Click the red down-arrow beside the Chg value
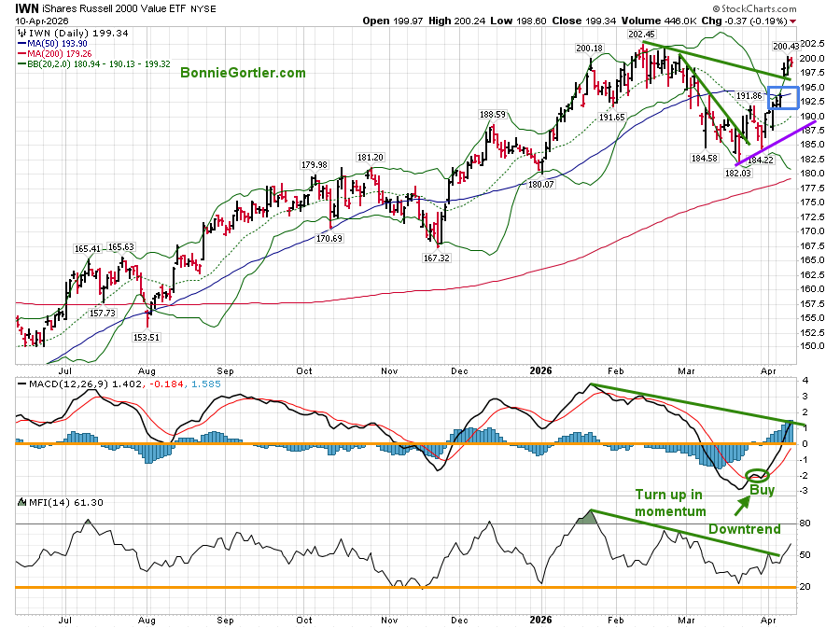This screenshot has height=628, width=840. point(793,20)
